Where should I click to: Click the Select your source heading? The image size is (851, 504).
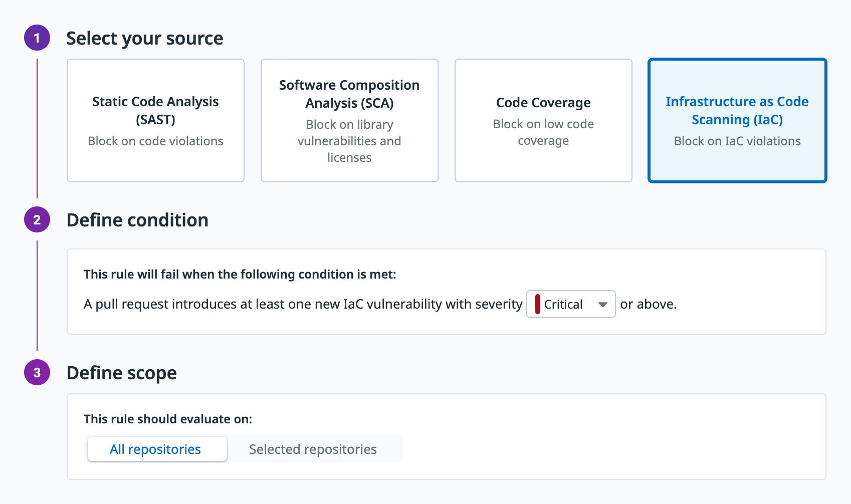point(145,39)
